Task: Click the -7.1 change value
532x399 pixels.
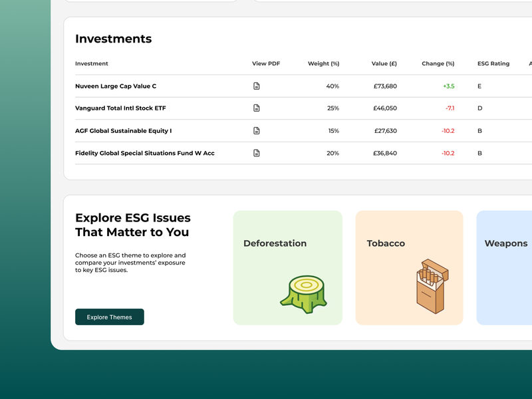Action: tap(450, 108)
